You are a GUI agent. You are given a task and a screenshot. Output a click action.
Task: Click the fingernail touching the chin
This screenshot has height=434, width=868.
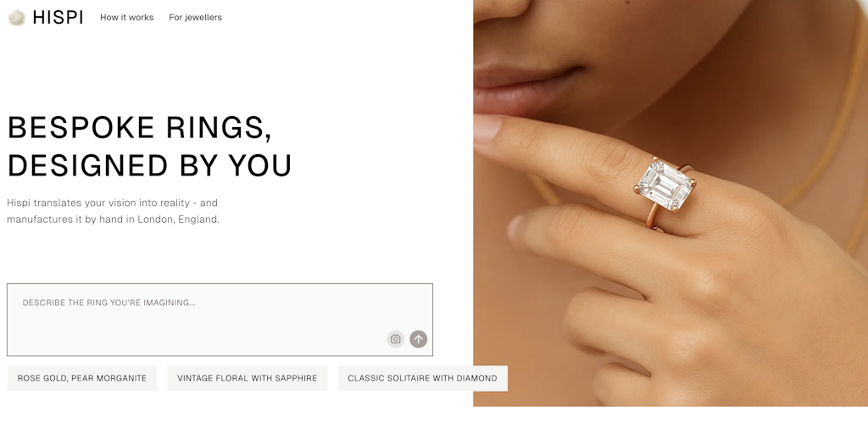(x=487, y=128)
